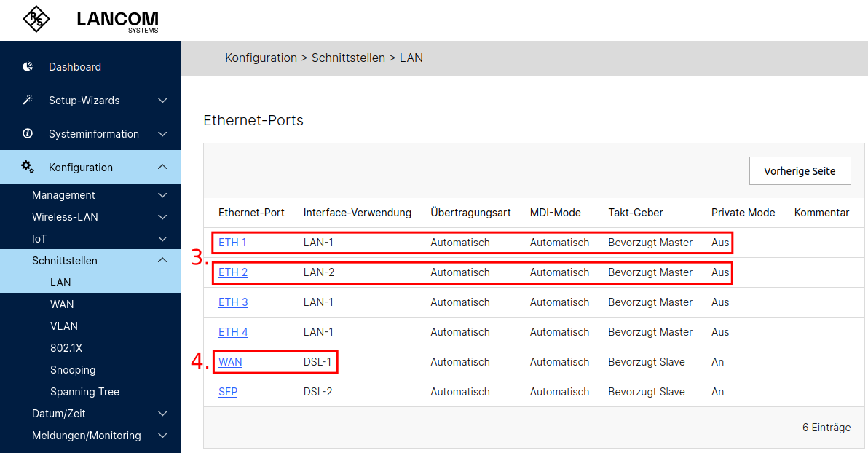Expand the Management chevron

[162, 195]
